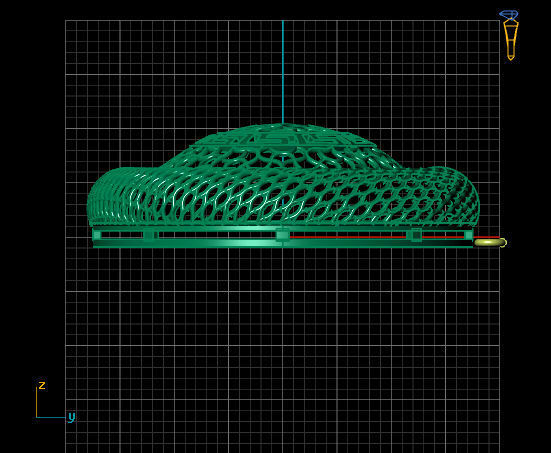The width and height of the screenshot is (551, 453).
Task: Click the 'z' axis label
Action: [42, 385]
